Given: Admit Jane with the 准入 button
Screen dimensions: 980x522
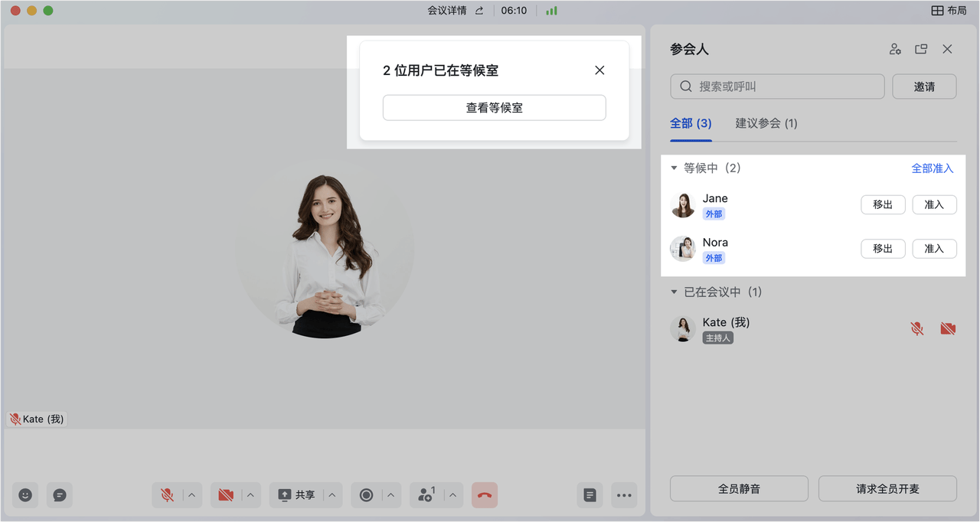Looking at the screenshot, I should tap(934, 204).
